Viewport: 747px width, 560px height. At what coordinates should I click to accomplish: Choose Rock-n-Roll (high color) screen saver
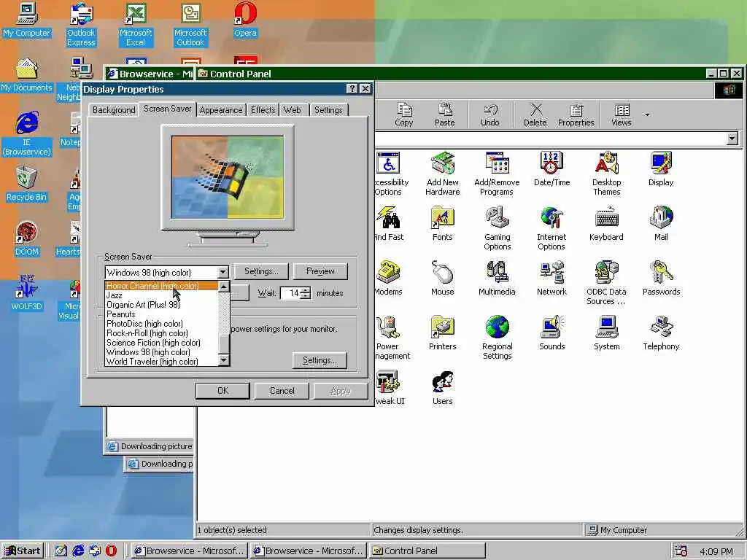coord(161,333)
